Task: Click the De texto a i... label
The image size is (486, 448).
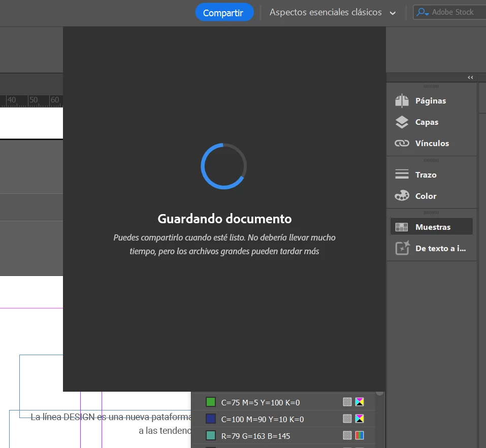Action: (x=440, y=248)
